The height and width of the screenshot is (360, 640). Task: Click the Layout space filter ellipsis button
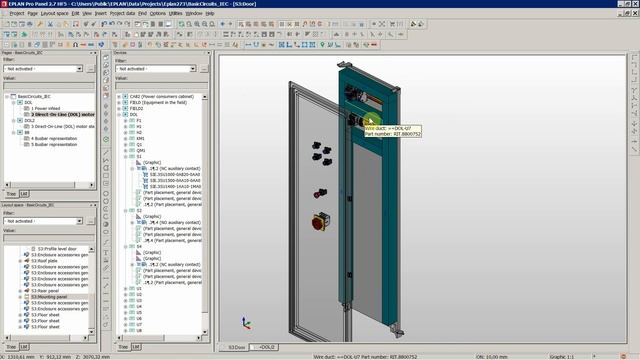[x=91, y=221]
